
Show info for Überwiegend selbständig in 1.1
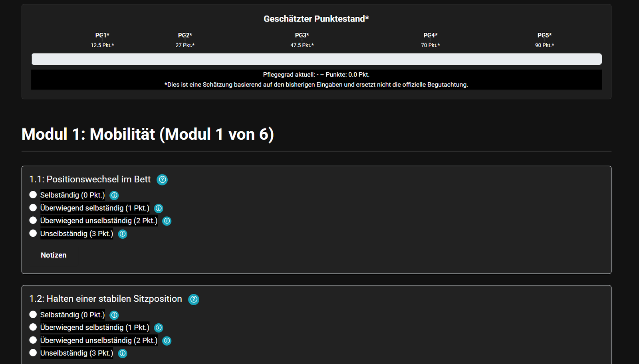159,208
